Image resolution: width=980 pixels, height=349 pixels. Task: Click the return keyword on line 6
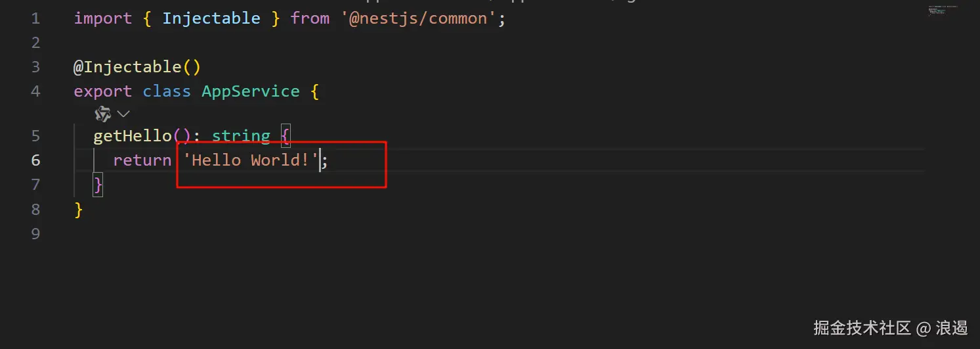coord(142,160)
